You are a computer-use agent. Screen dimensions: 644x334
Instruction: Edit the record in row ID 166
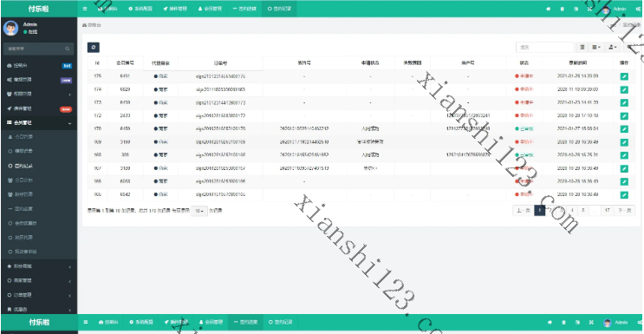pyautogui.click(x=624, y=181)
